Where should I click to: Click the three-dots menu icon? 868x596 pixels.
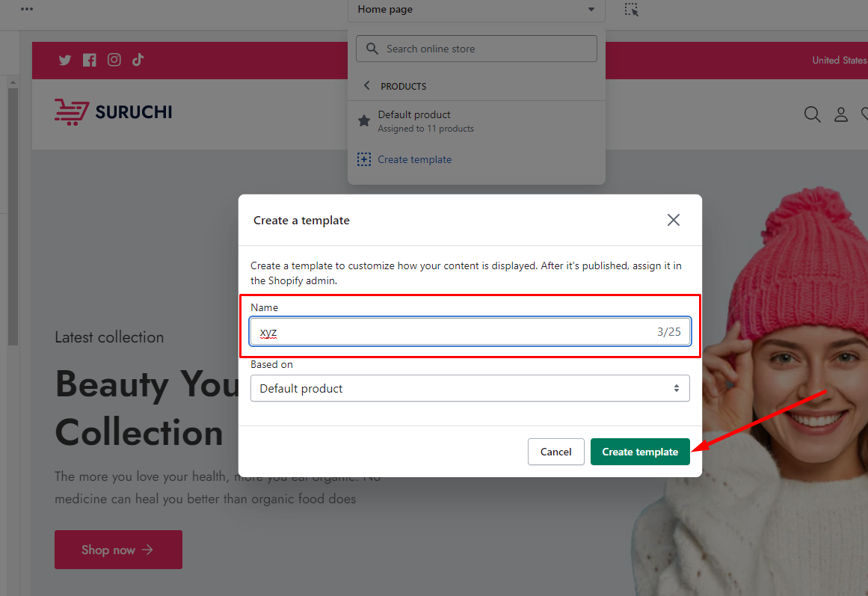[x=27, y=9]
